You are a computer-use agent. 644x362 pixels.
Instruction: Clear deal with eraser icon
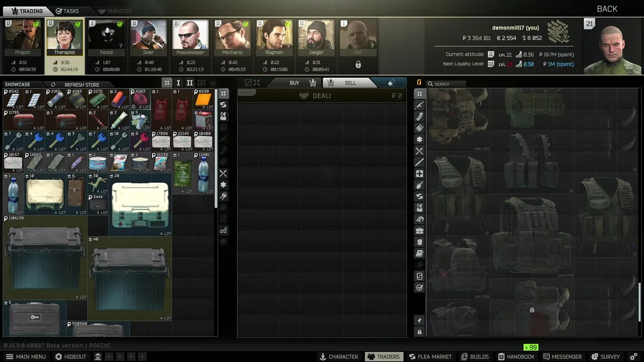click(x=391, y=83)
